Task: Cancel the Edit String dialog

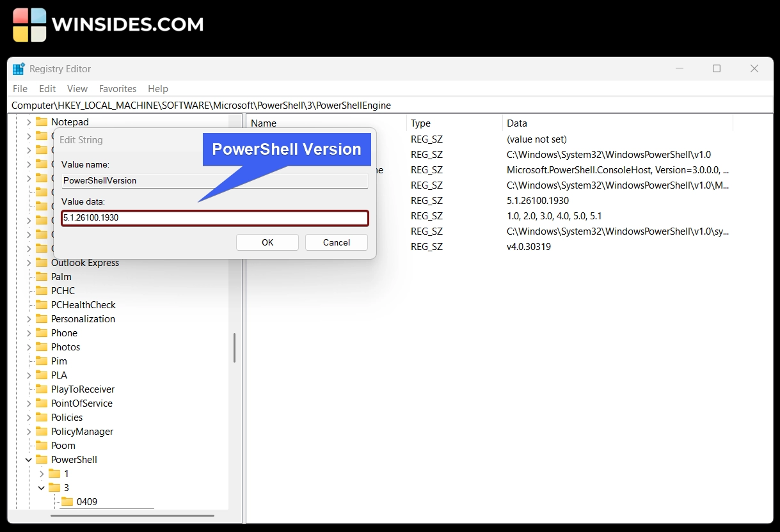Action: coord(336,242)
